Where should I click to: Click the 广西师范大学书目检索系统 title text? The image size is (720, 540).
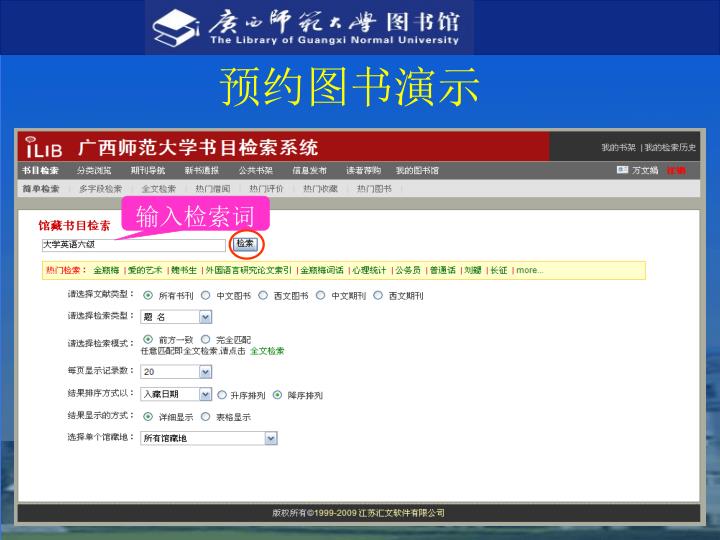[x=198, y=147]
